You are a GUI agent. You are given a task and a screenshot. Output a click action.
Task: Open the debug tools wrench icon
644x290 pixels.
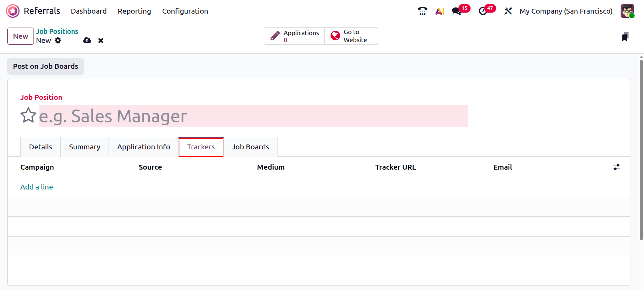pyautogui.click(x=508, y=11)
